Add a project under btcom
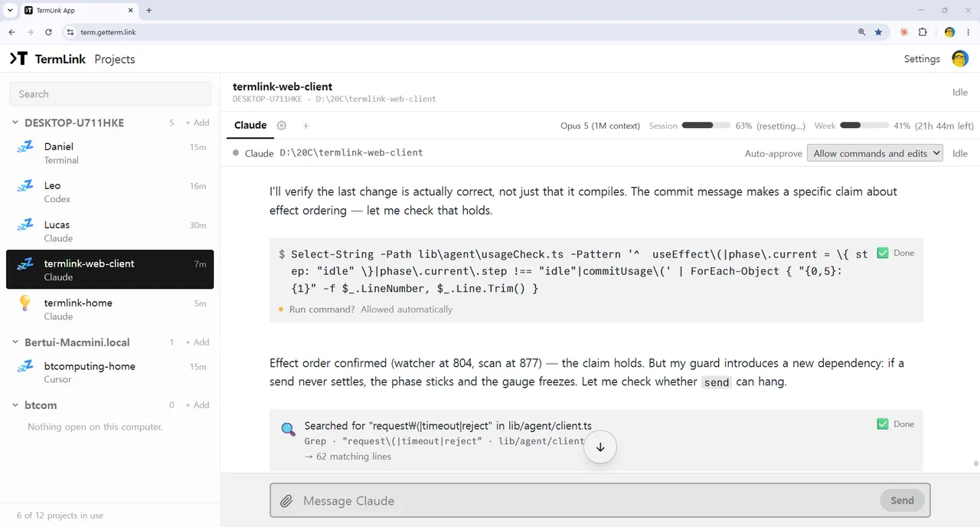This screenshot has height=527, width=980. 198,405
